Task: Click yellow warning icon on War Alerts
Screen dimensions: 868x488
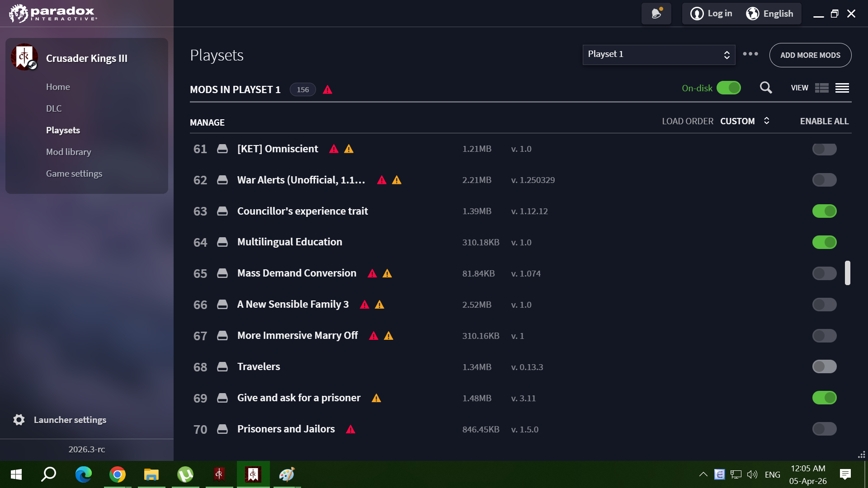Action: point(397,180)
